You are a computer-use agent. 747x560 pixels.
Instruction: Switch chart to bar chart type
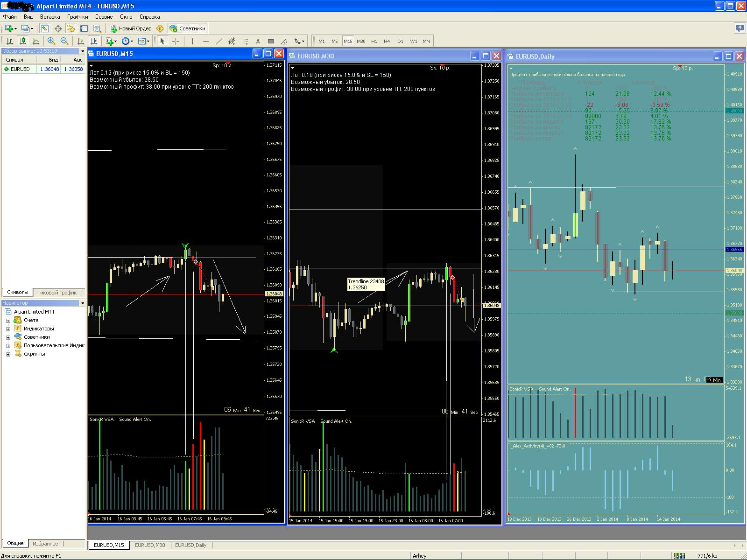(x=9, y=41)
